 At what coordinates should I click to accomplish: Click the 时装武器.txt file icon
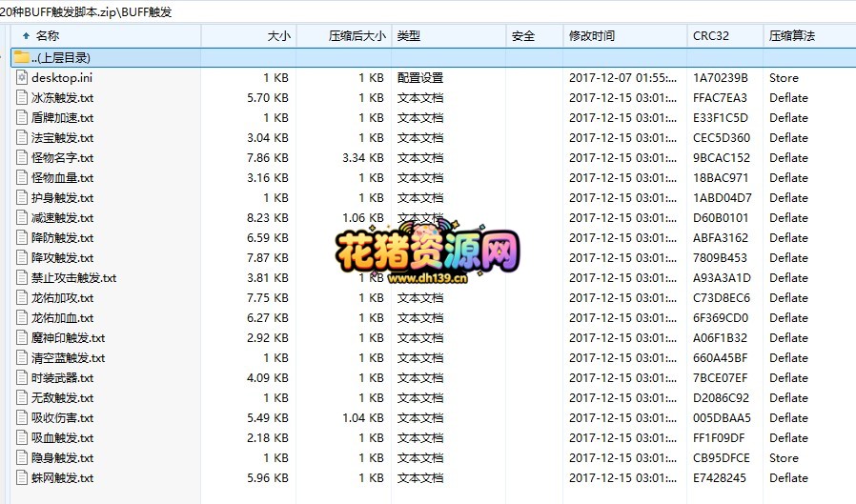point(21,377)
